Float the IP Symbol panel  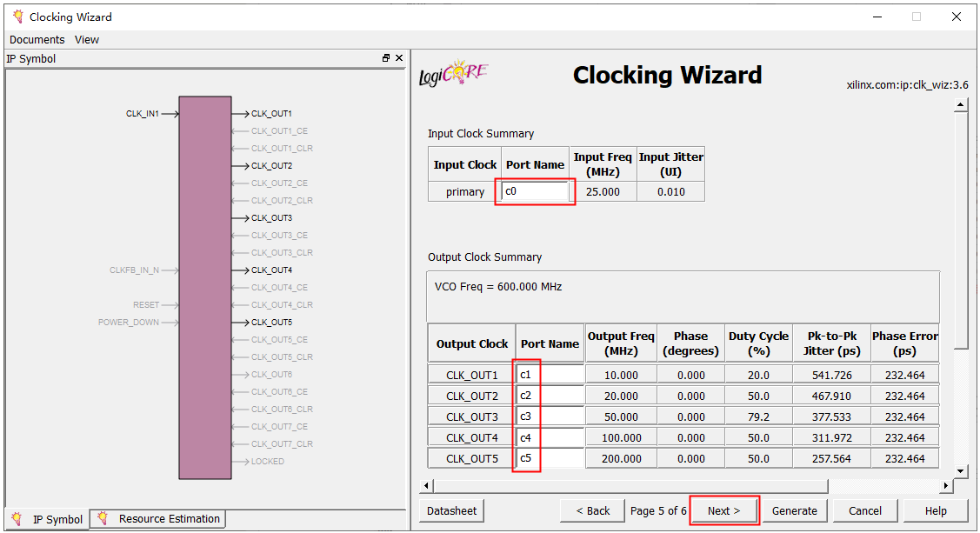(x=386, y=58)
